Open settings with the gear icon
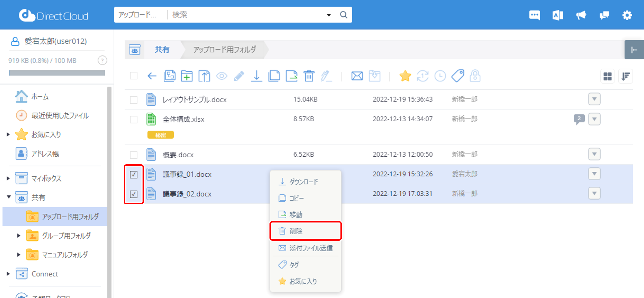Viewport: 644px width, 298px height. tap(627, 15)
